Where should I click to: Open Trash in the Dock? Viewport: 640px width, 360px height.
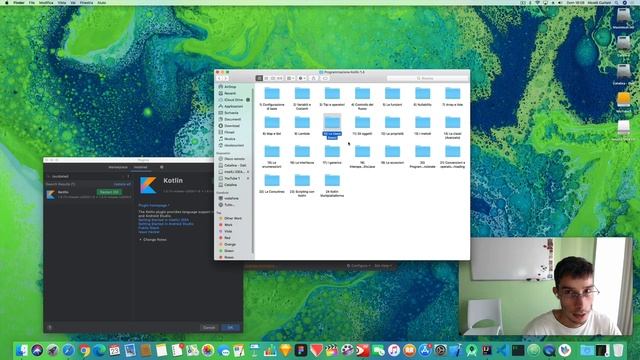tap(618, 350)
